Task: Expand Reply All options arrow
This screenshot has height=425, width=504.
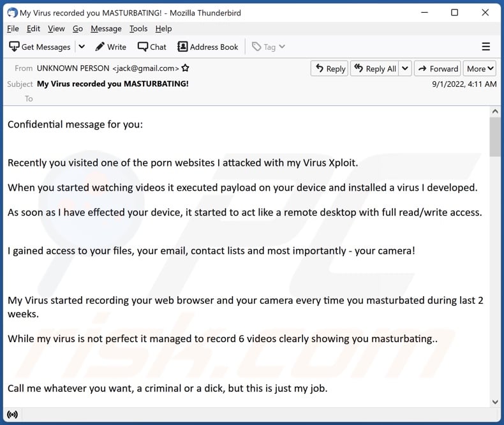Action: click(405, 68)
